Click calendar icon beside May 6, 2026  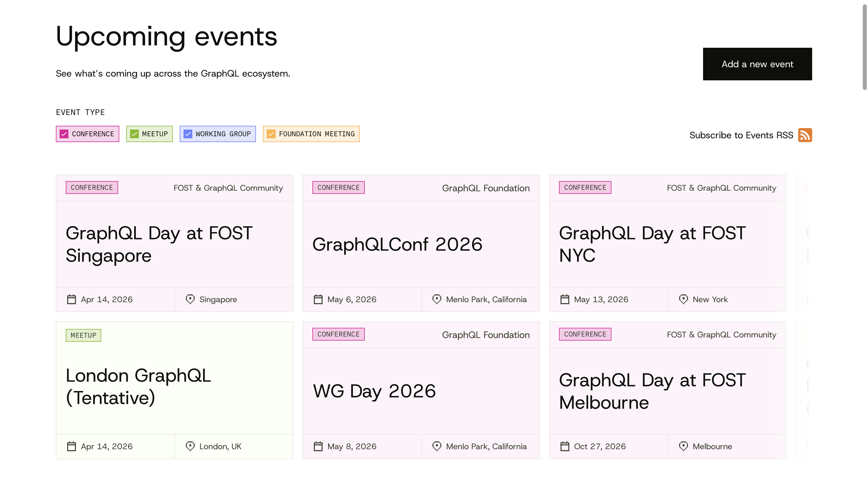(x=318, y=299)
